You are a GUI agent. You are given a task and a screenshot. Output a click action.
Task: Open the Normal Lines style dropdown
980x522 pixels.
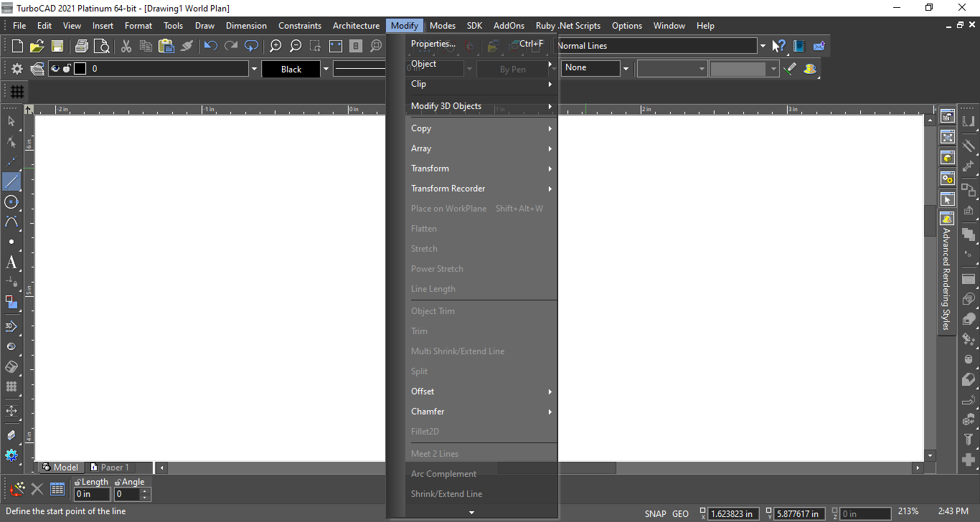pyautogui.click(x=762, y=46)
